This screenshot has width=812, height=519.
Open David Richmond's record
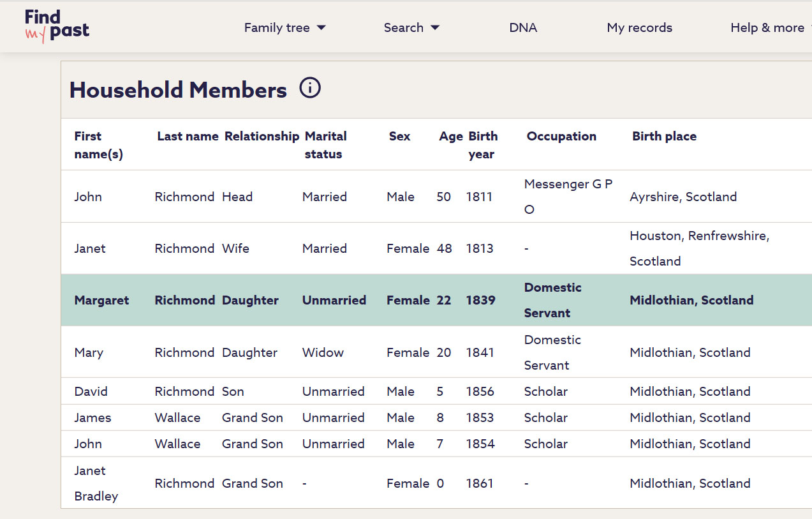pyautogui.click(x=91, y=391)
